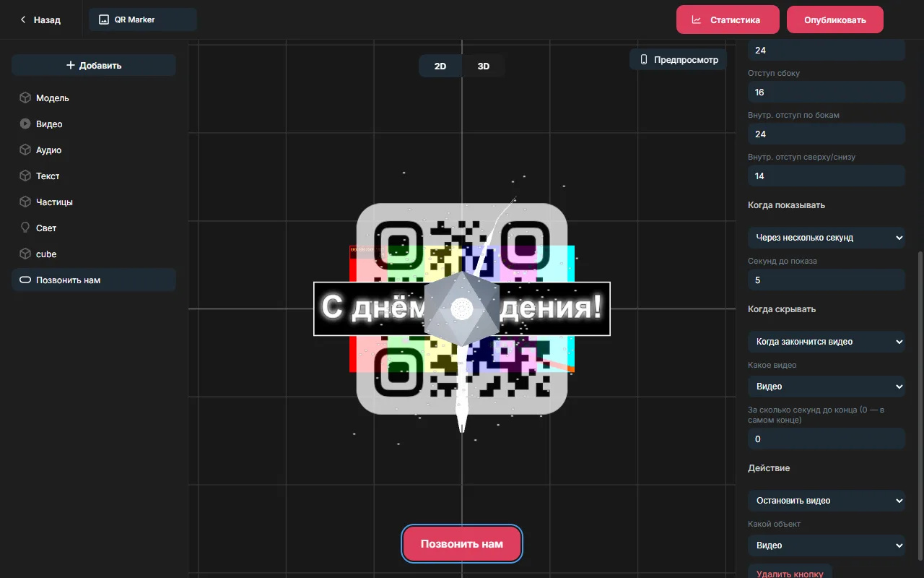Click the button-shape icon next to Позвонить нам
The image size is (924, 578).
[25, 280]
